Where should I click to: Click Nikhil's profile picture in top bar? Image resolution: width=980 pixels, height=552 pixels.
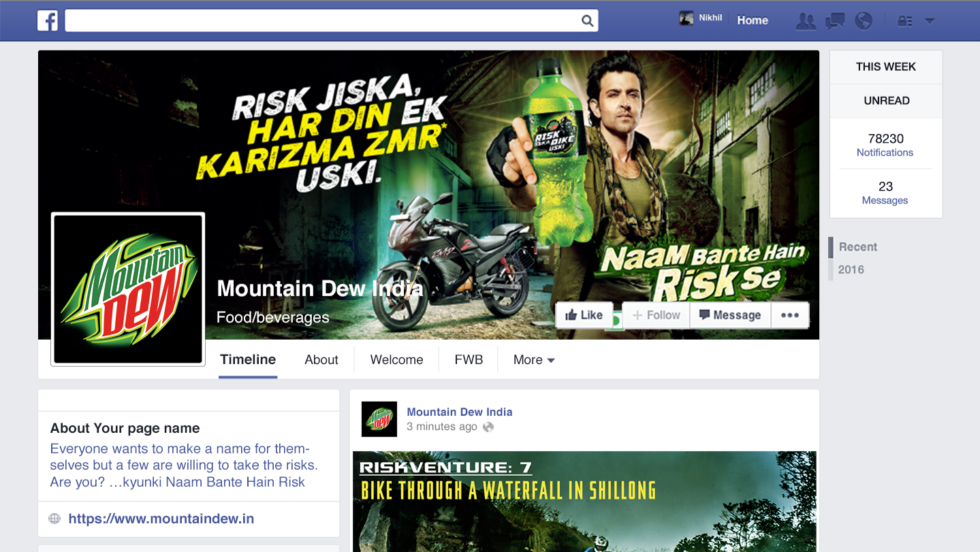click(686, 18)
